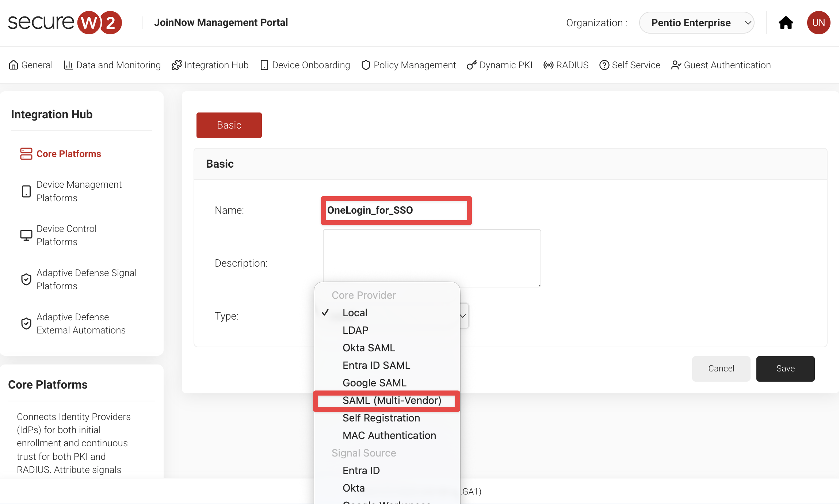Click the General home outline icon
The image size is (840, 504).
pyautogui.click(x=14, y=65)
